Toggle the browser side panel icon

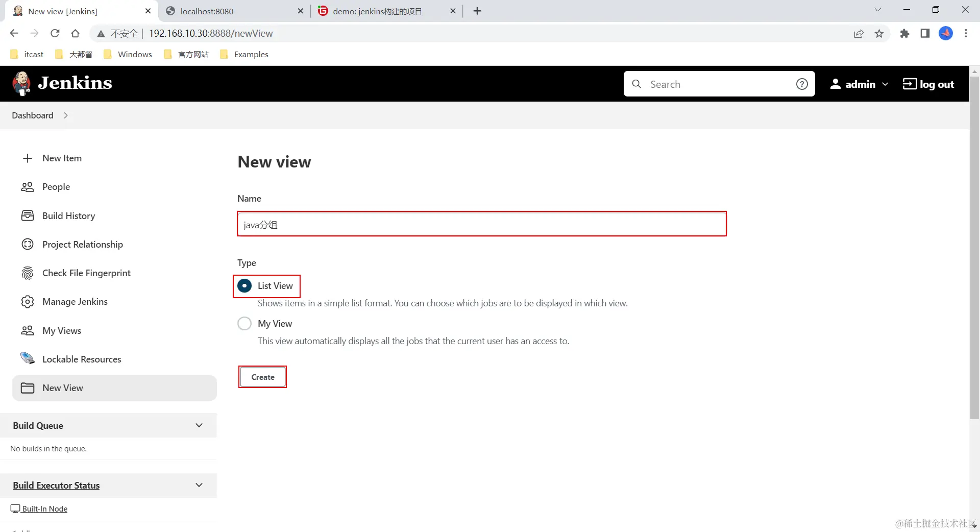(925, 34)
